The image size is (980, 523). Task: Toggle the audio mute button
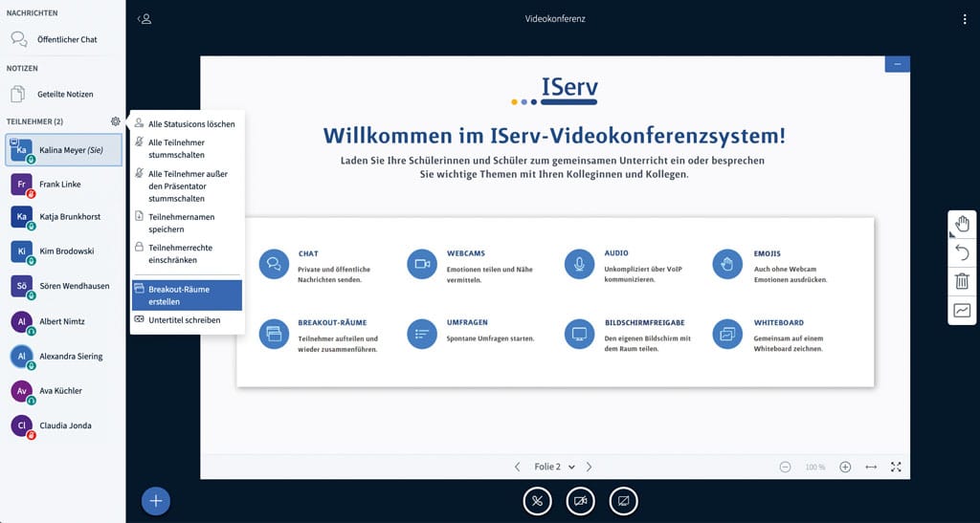537,501
